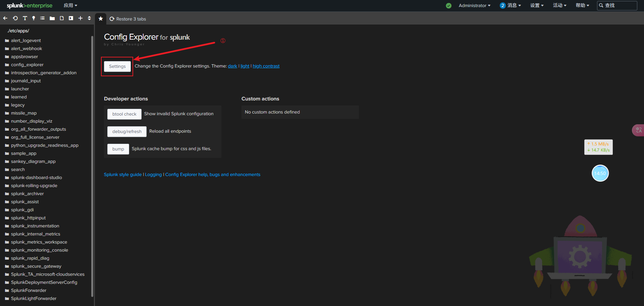Open the number_display_viz folder

tap(32, 121)
